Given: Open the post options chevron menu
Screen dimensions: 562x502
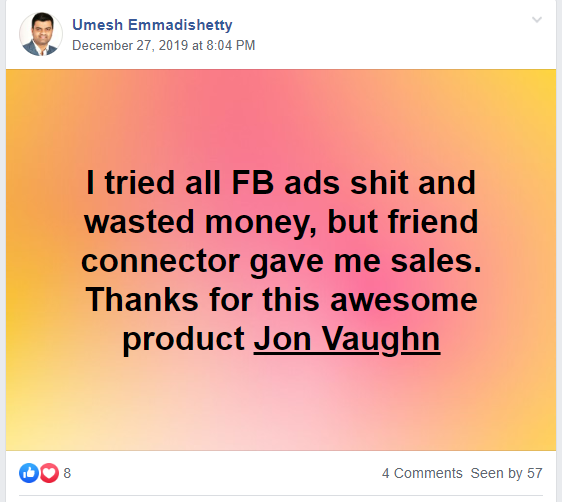Looking at the screenshot, I should (x=537, y=20).
